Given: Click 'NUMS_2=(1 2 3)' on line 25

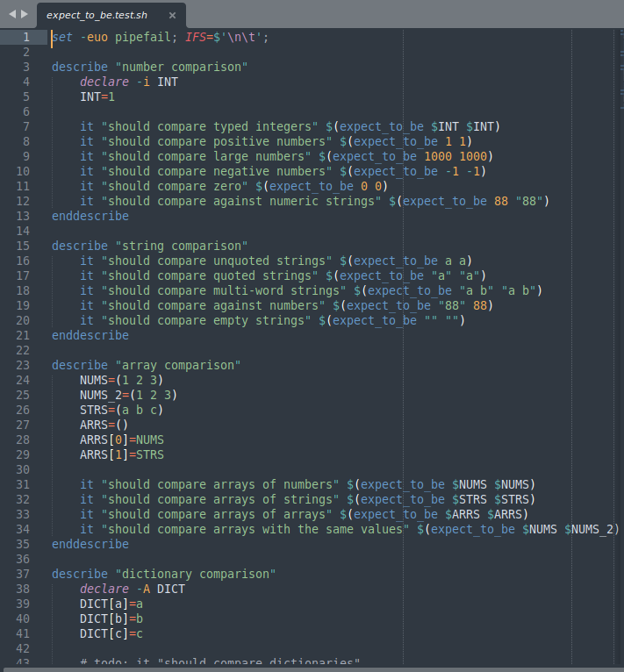Looking at the screenshot, I should (129, 395).
